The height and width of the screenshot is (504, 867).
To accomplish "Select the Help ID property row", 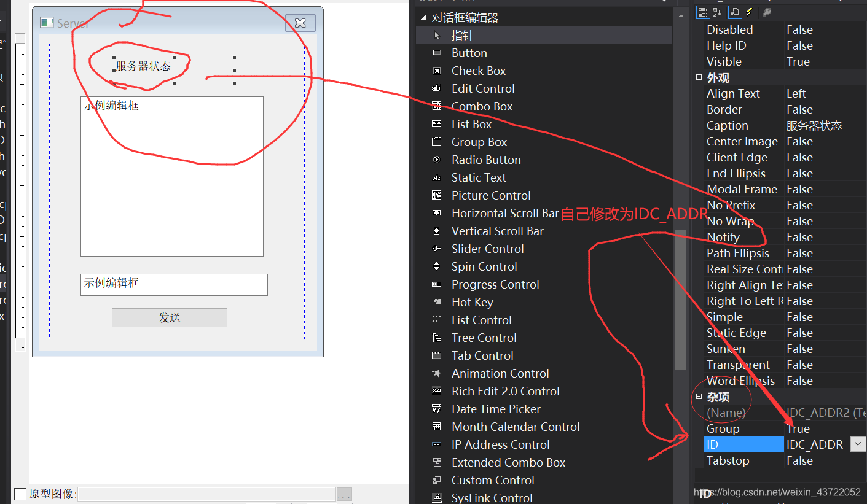I will [785, 45].
